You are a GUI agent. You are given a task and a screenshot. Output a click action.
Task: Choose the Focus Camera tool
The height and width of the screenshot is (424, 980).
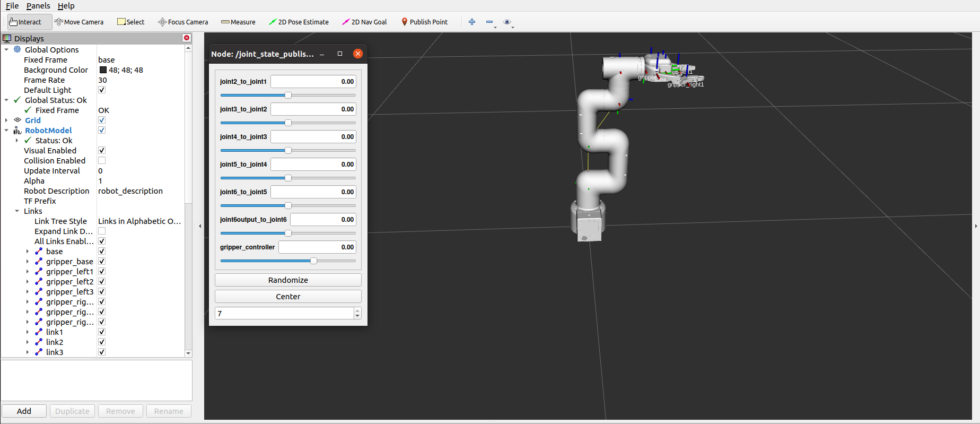coord(183,22)
